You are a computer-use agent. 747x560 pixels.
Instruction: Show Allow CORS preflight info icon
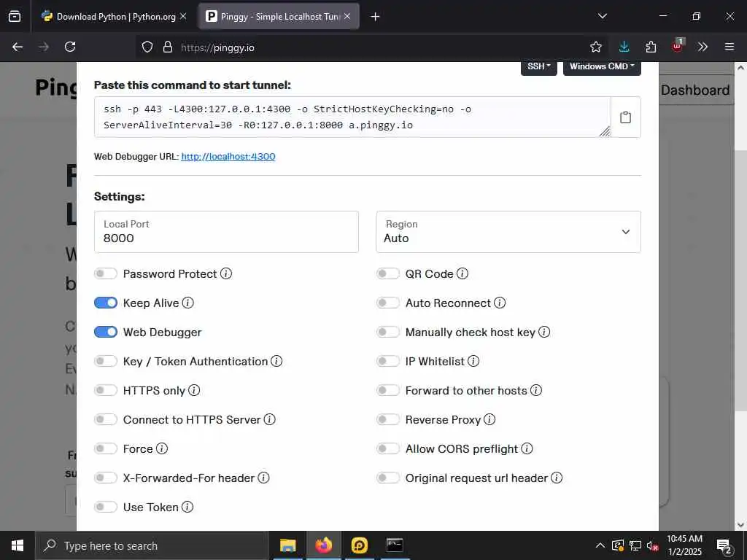point(527,448)
